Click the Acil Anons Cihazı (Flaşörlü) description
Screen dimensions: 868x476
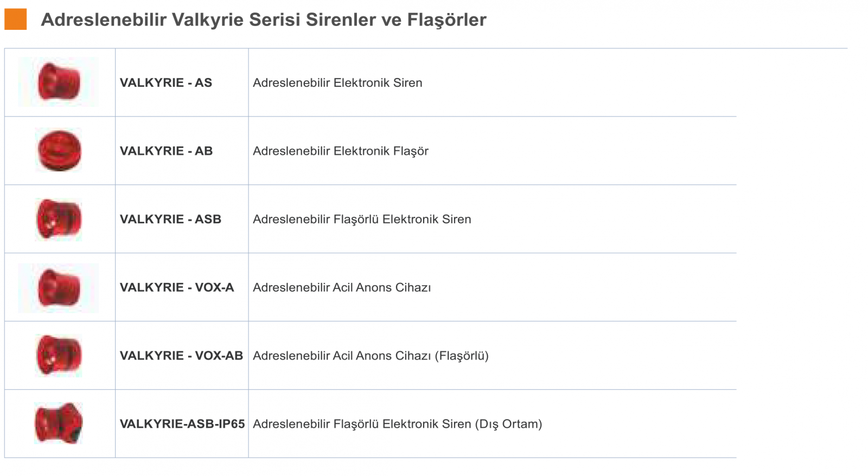click(x=371, y=356)
